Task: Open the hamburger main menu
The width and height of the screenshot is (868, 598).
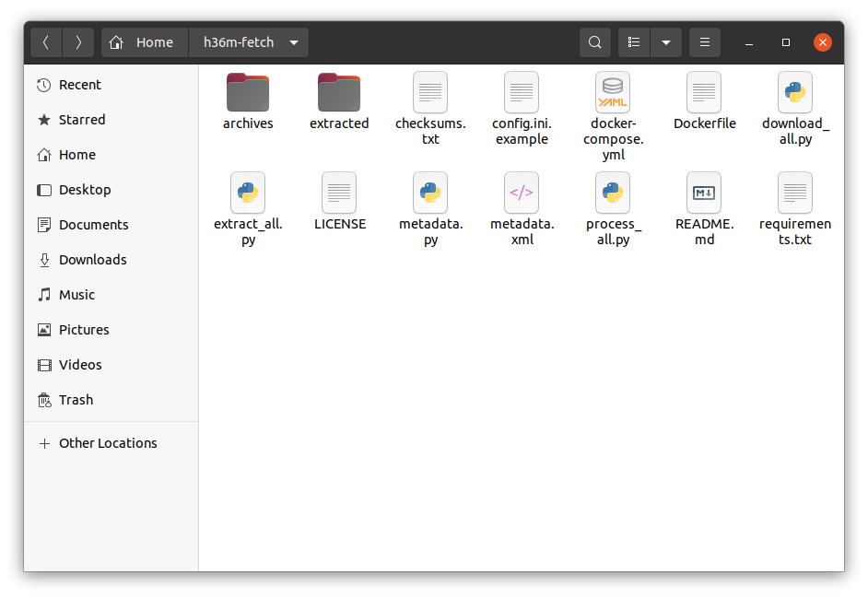Action: pos(705,42)
